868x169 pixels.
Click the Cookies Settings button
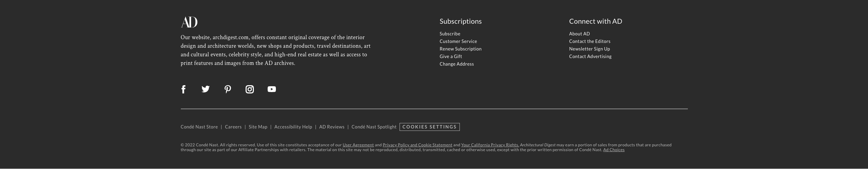click(x=430, y=127)
